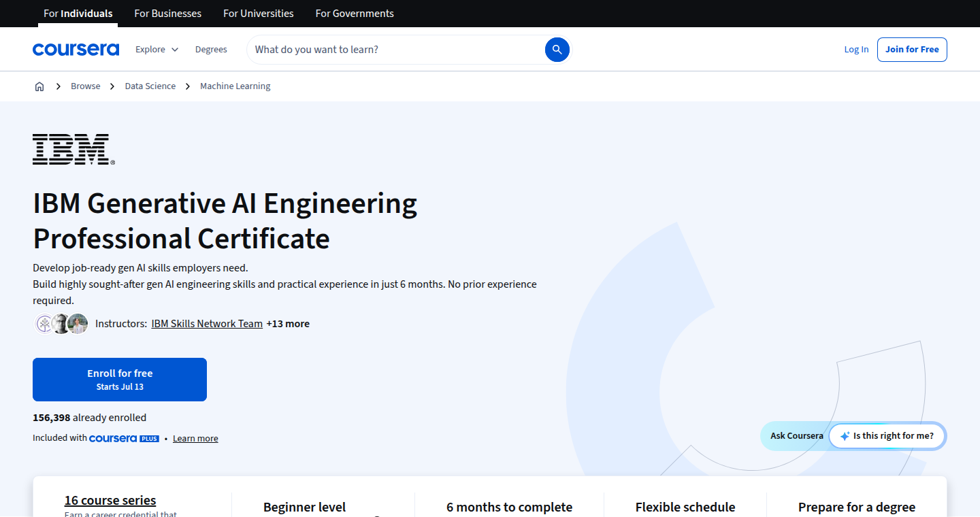Click the Ask Coursera label

pyautogui.click(x=797, y=436)
